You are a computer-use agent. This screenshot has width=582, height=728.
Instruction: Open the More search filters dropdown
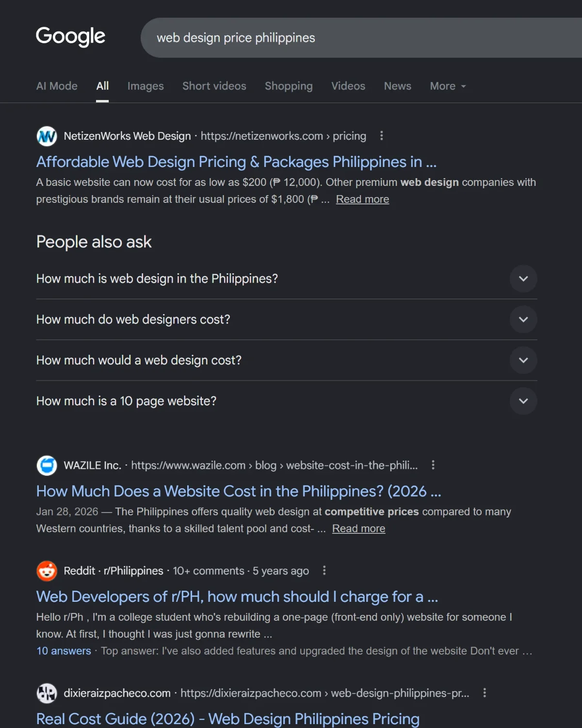(x=448, y=86)
